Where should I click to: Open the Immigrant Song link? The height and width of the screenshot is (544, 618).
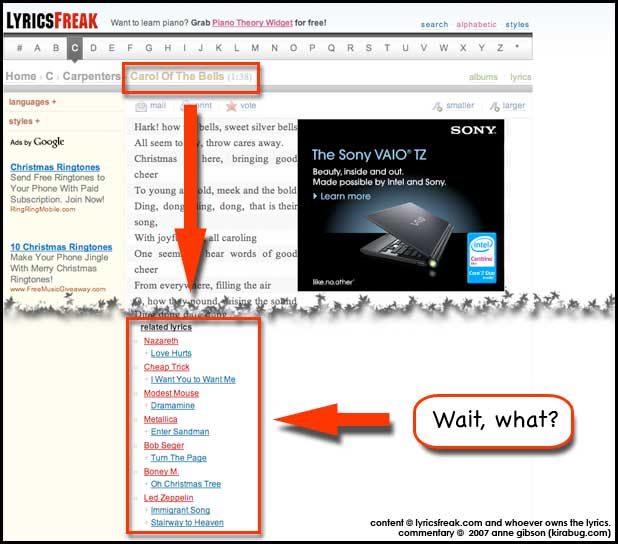180,510
